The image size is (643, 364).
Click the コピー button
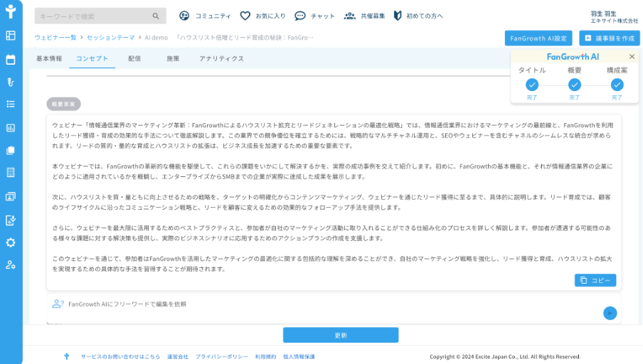coord(595,280)
